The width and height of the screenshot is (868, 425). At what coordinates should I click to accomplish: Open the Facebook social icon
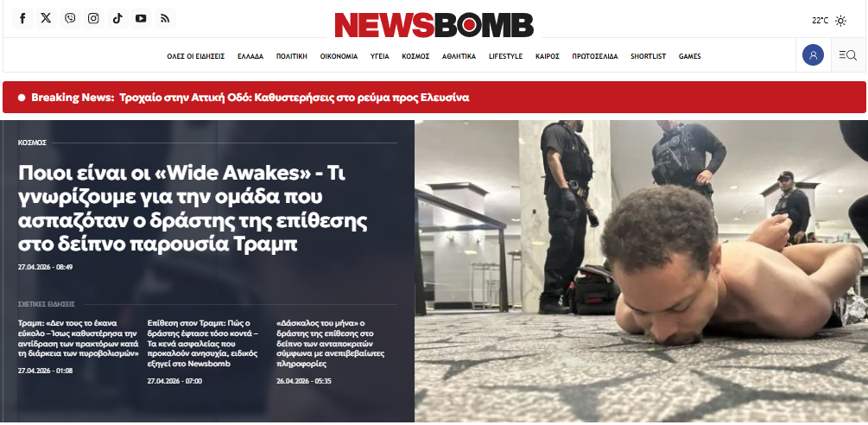click(22, 19)
